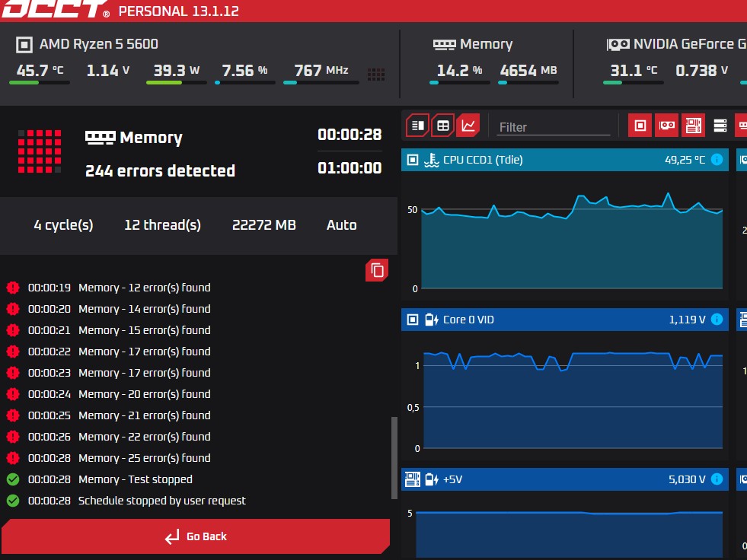Click error icon of 00:00:19 log entry

(13, 288)
